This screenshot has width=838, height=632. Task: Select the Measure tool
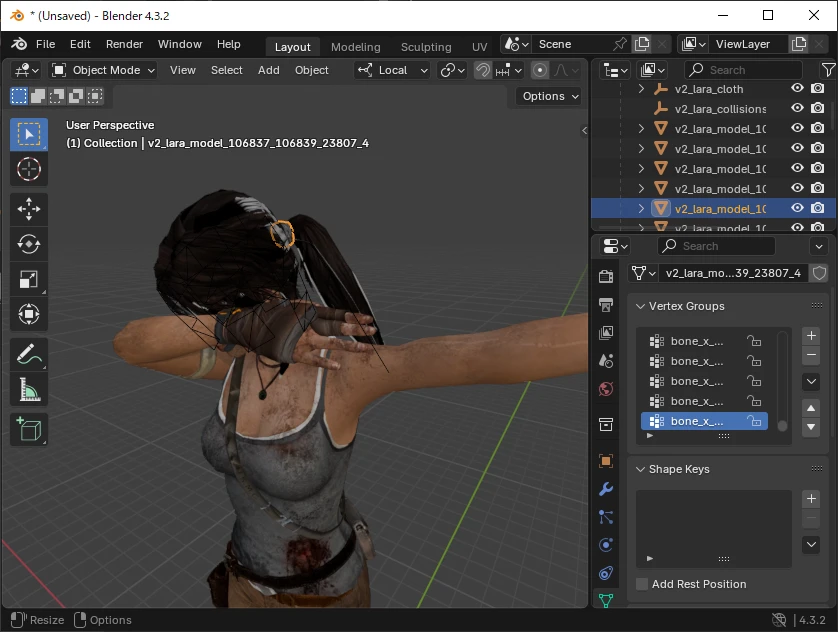point(29,389)
